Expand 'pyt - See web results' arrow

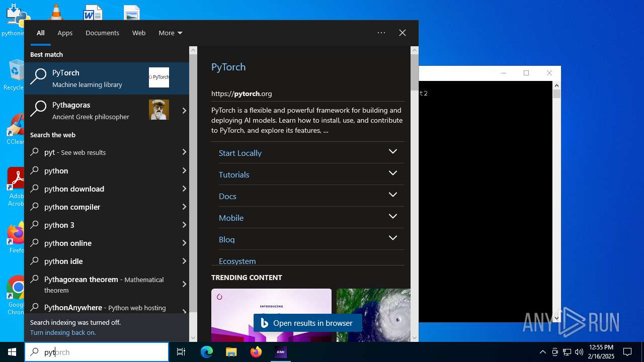(x=184, y=152)
